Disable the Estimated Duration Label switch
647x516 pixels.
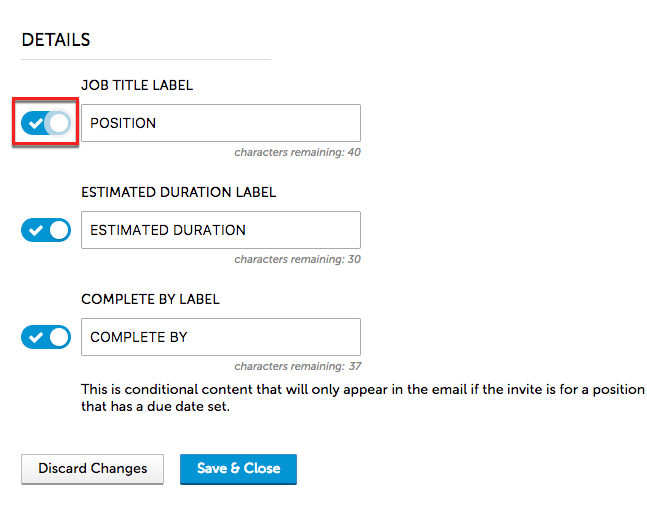(46, 230)
